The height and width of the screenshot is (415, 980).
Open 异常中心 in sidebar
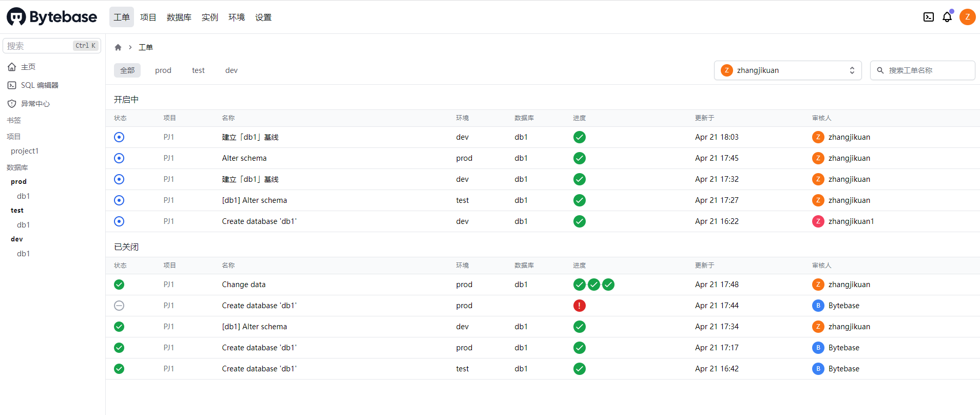[x=35, y=104]
